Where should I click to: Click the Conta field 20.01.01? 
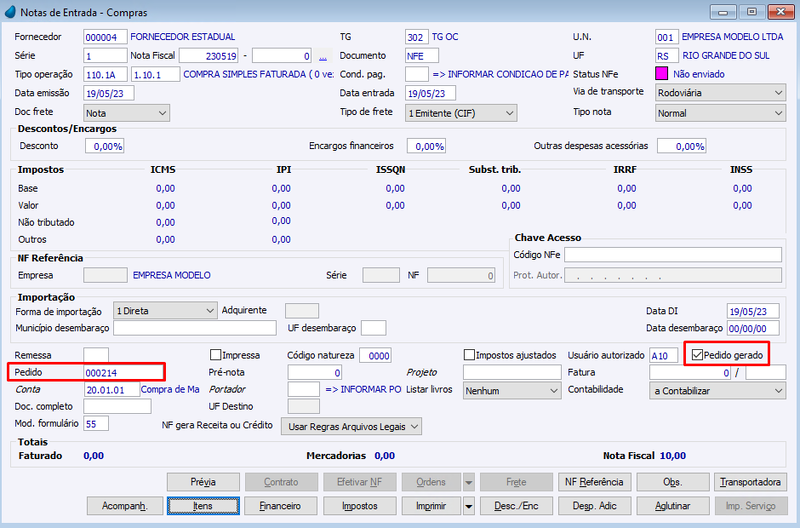tap(111, 389)
